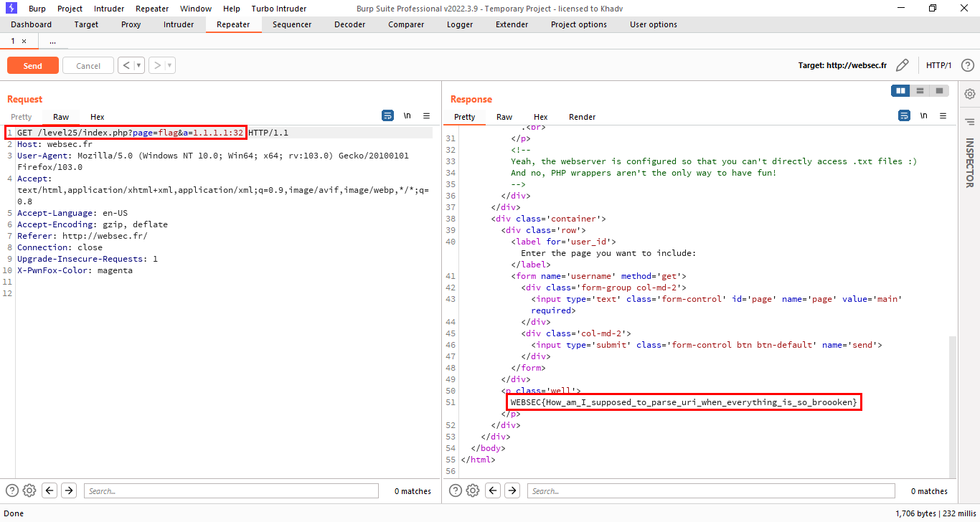Screen dimensions: 980x522
Task: Open the Repeater menu
Action: (152, 9)
